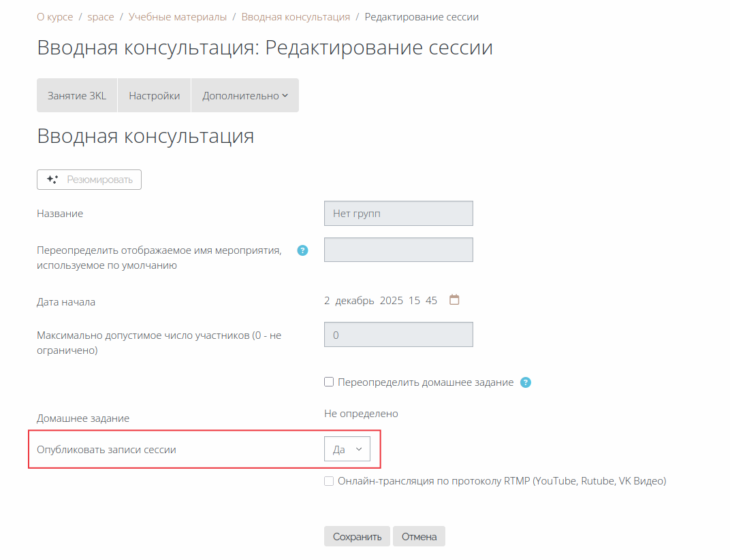The image size is (730, 560).
Task: Click help icon next to display name override
Action: [302, 250]
